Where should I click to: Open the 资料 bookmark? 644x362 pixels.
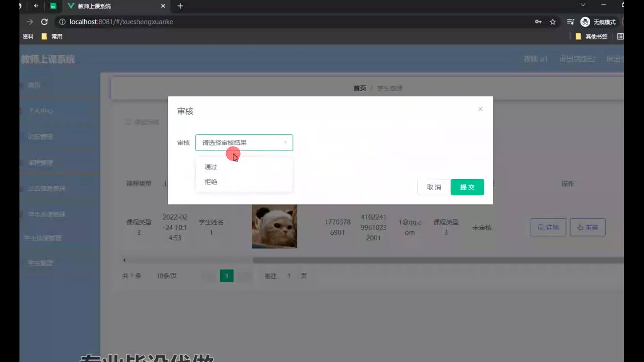pyautogui.click(x=28, y=37)
